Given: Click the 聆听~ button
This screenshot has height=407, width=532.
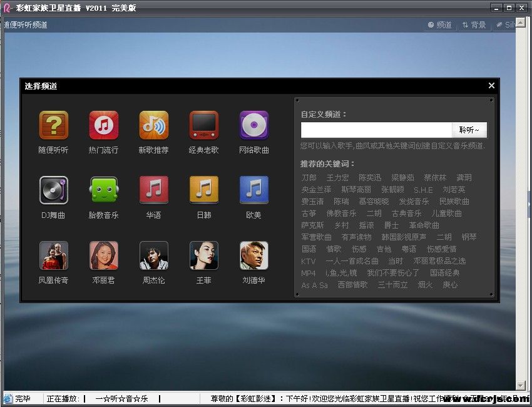Looking at the screenshot, I should (x=469, y=130).
